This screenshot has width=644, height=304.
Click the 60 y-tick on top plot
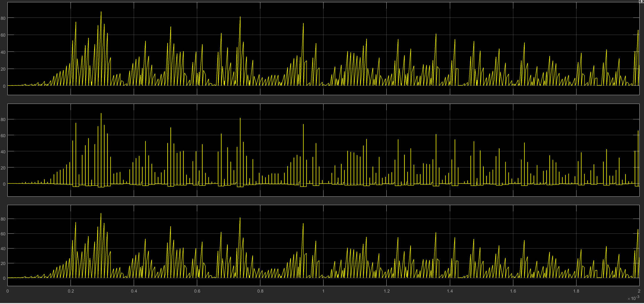click(3, 35)
